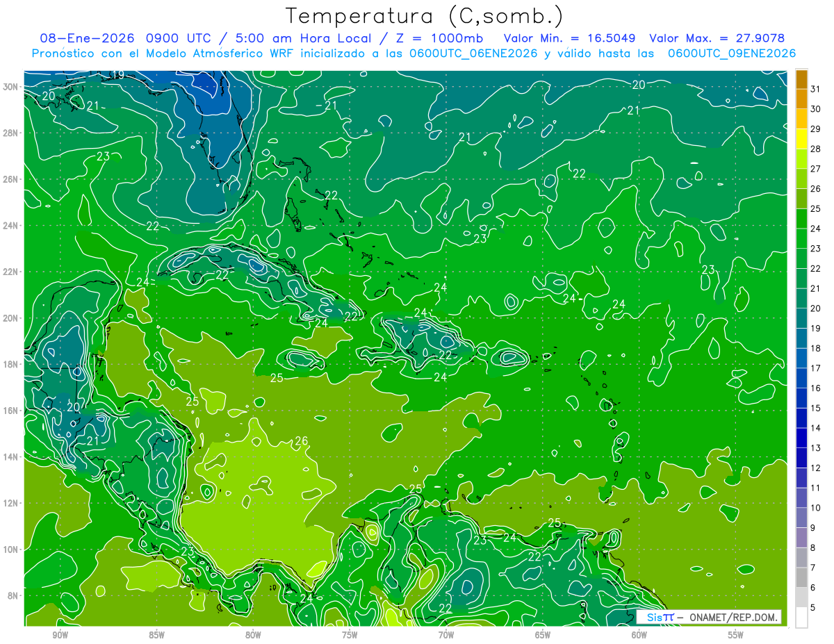Click the '90W' longitude axis label
The height and width of the screenshot is (644, 834).
click(x=60, y=635)
